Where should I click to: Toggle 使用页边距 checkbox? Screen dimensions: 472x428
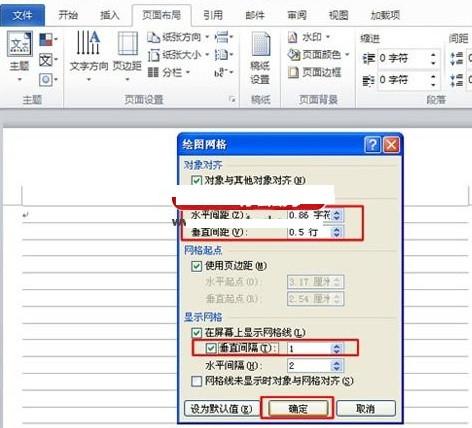(x=196, y=266)
